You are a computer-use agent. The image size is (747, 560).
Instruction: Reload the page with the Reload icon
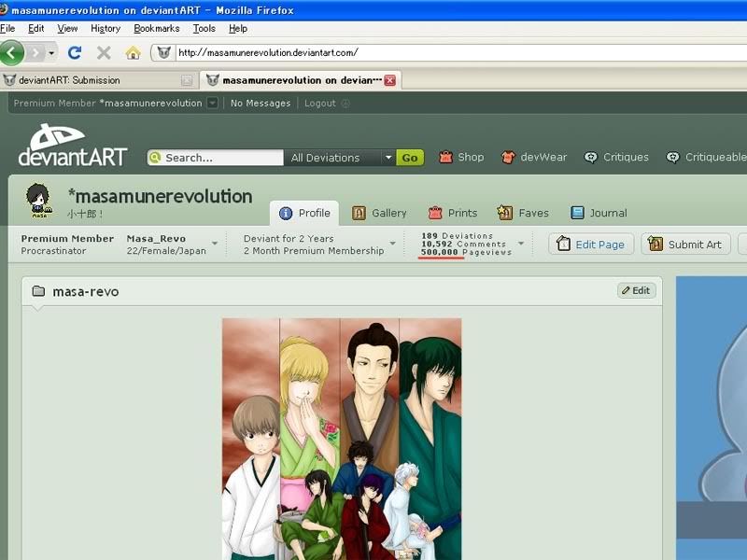pyautogui.click(x=75, y=52)
